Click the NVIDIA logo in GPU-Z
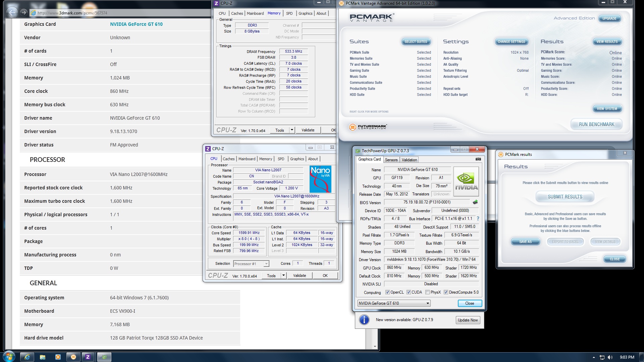This screenshot has width=644, height=362. (466, 181)
